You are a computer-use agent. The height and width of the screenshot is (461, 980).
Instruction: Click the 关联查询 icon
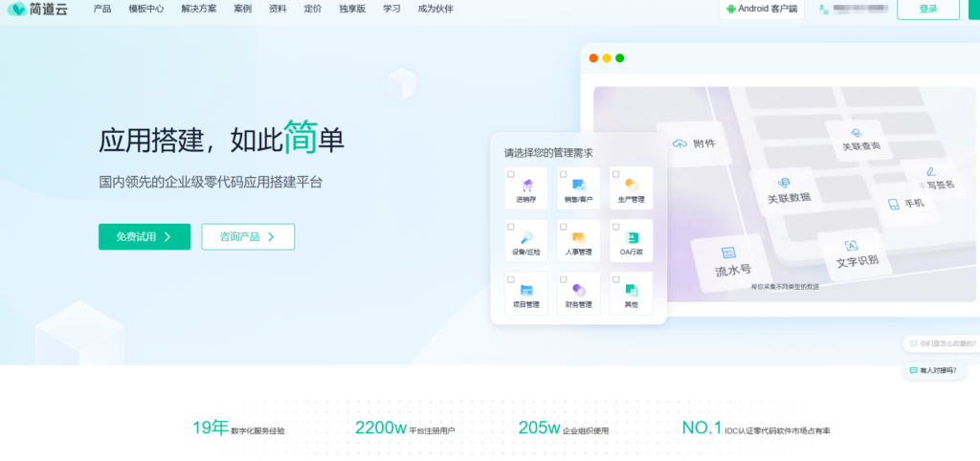(x=857, y=133)
